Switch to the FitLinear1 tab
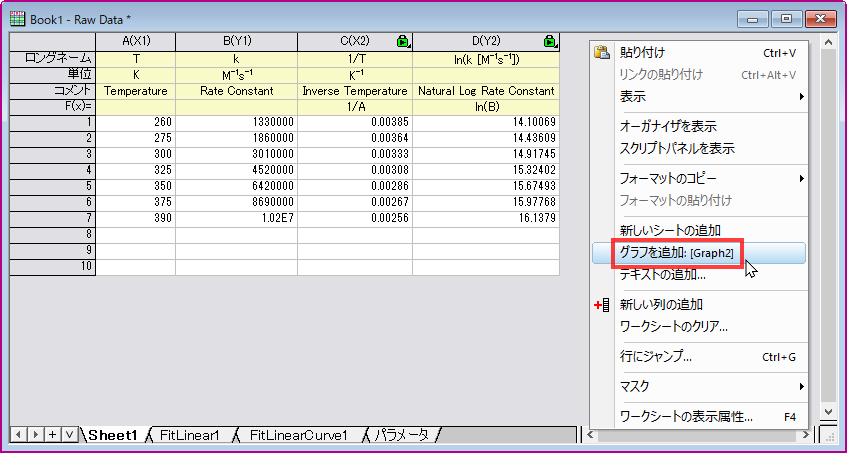Image resolution: width=847 pixels, height=453 pixels. (x=190, y=435)
